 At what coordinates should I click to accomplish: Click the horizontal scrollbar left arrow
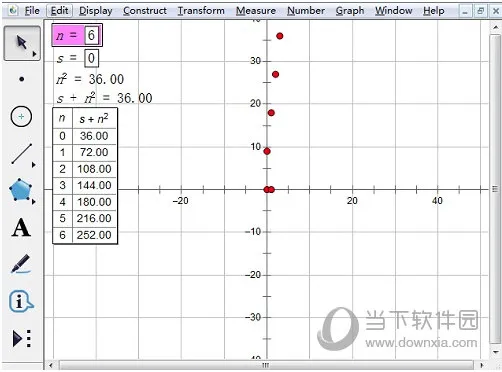point(50,365)
